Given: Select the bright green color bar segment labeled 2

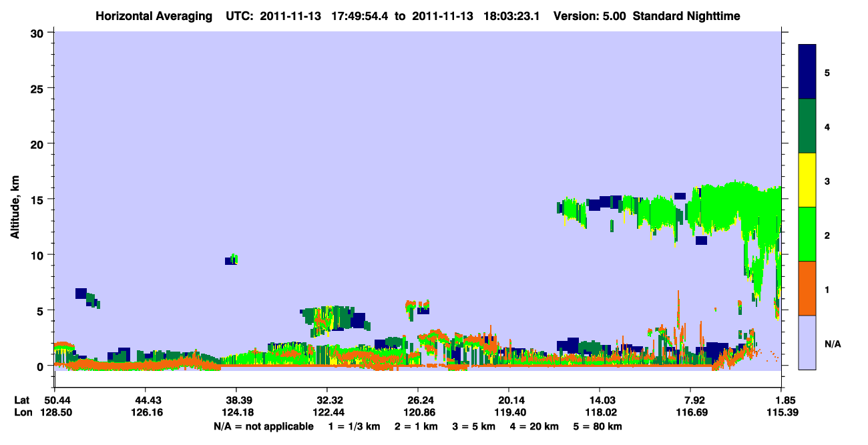Looking at the screenshot, I should tap(807, 234).
